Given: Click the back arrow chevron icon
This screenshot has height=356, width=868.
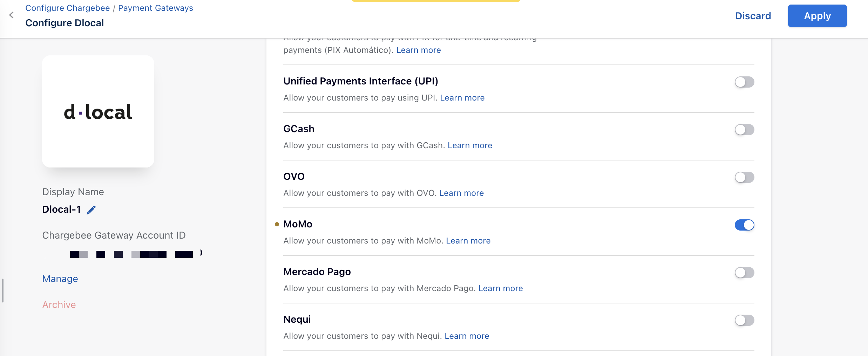Looking at the screenshot, I should click(12, 15).
